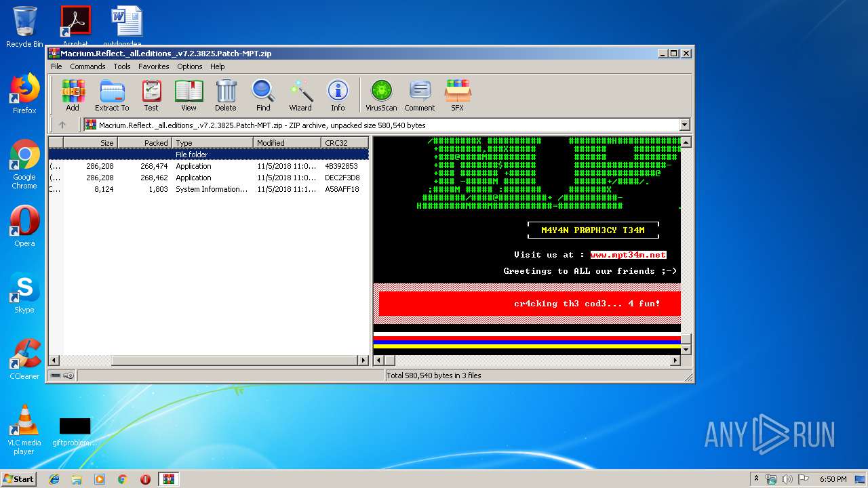The image size is (868, 488).
Task: Open the Skype desktop shortcut
Action: [24, 293]
